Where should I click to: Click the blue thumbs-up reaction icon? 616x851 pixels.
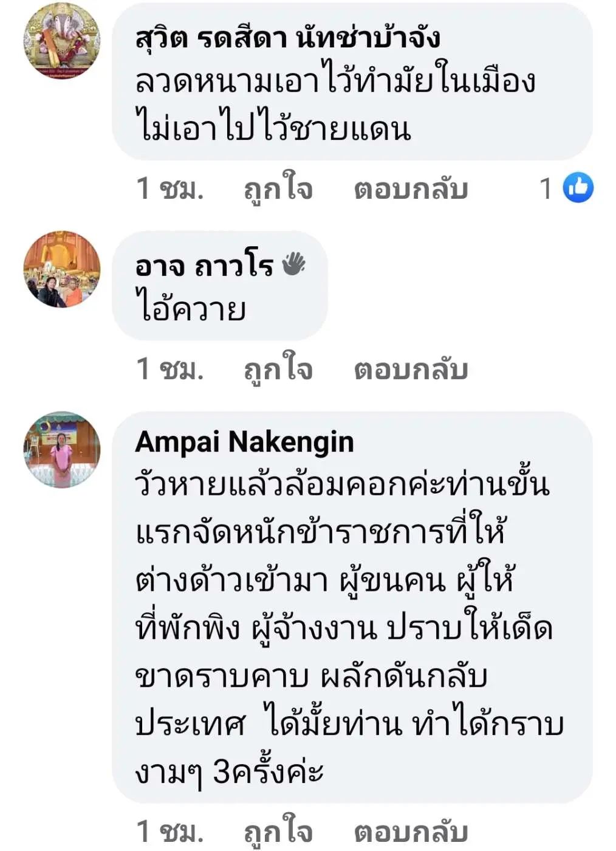[x=578, y=187]
